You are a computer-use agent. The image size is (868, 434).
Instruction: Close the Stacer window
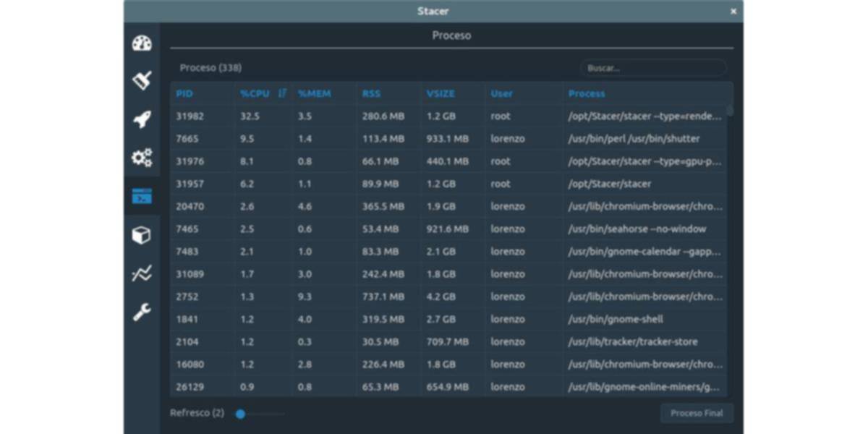(x=733, y=11)
